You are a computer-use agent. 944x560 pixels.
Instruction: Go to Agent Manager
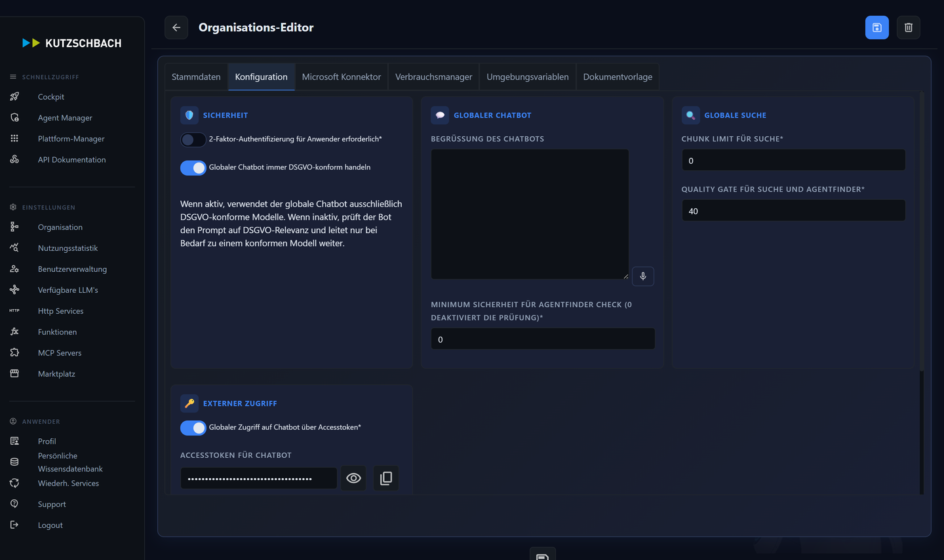(x=65, y=118)
